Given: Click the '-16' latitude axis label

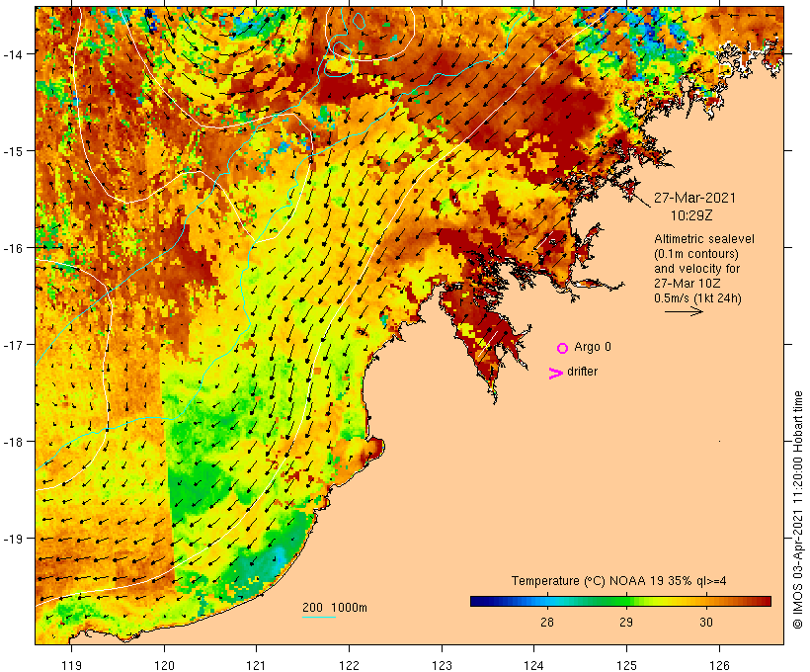Looking at the screenshot, I should [12, 248].
